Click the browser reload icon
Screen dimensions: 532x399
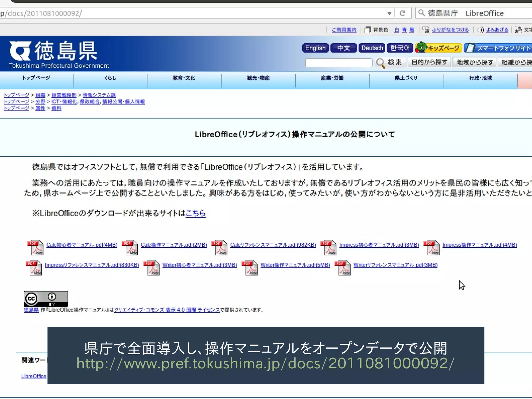coord(402,13)
